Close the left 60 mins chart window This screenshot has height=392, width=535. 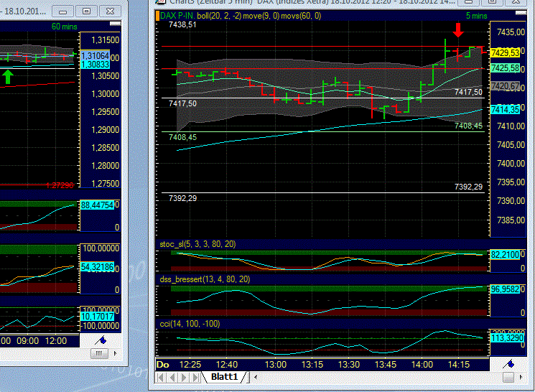click(x=110, y=11)
